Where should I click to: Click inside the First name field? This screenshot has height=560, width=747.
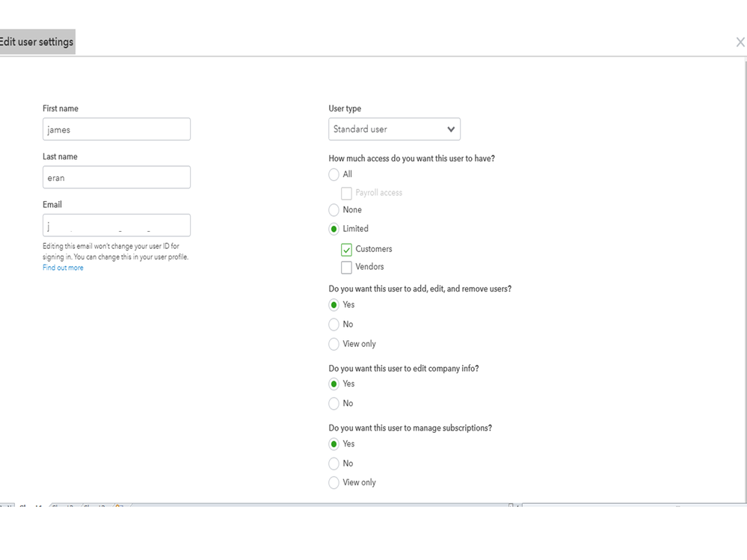[x=116, y=129]
